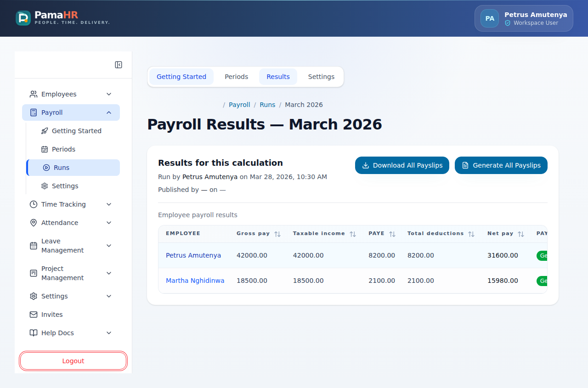Open Invites in the sidebar
Screen dimensions: 588x388
[71, 315]
